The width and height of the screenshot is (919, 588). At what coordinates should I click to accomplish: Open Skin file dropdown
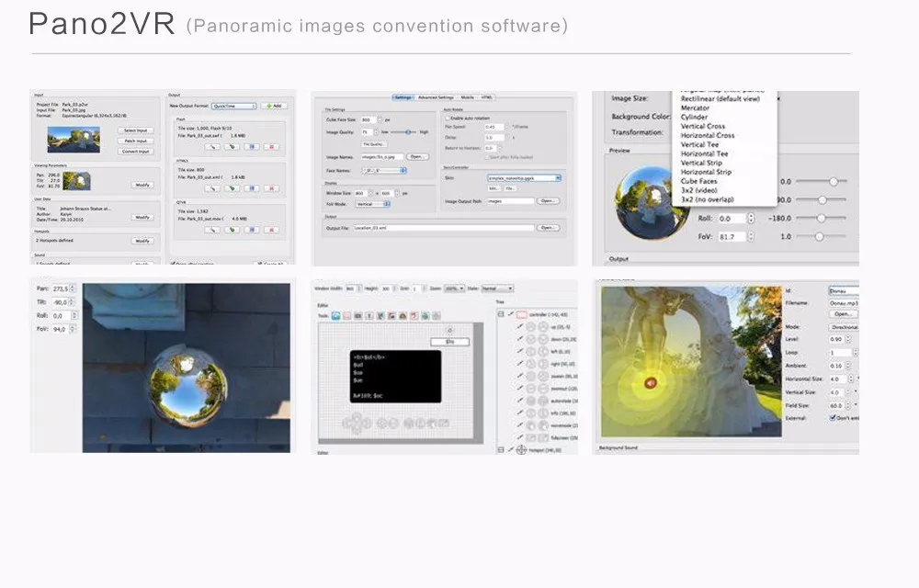click(x=524, y=177)
